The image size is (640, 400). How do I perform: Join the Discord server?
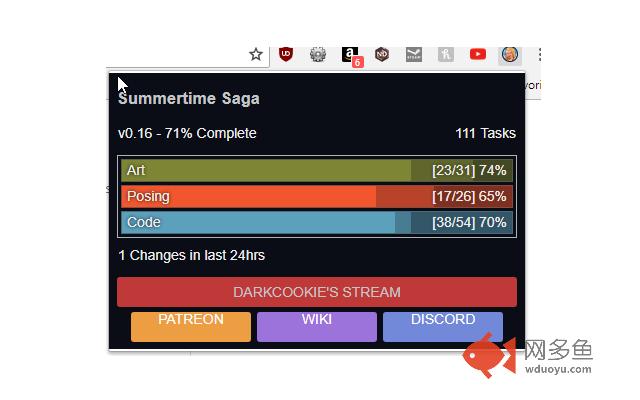coord(443,327)
